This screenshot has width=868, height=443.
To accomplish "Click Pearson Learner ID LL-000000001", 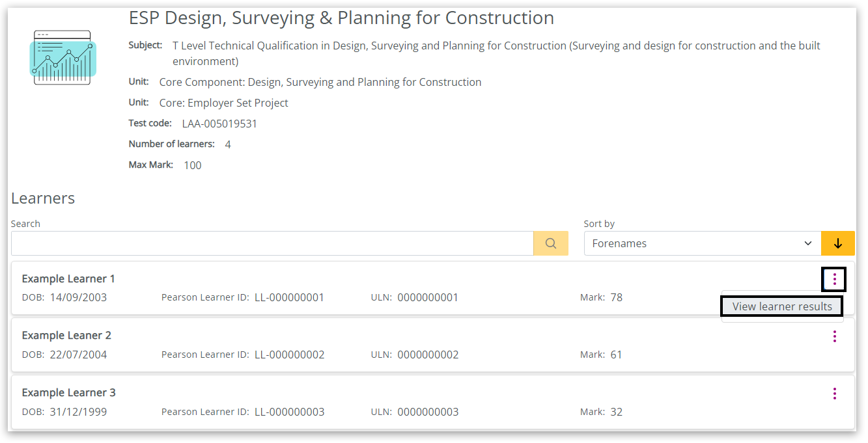I will (x=289, y=298).
